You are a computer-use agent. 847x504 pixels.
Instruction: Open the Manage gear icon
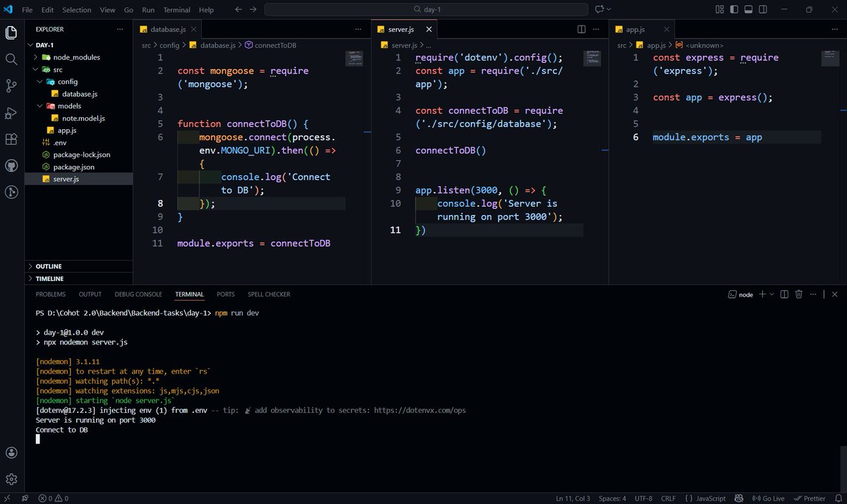pos(11,479)
